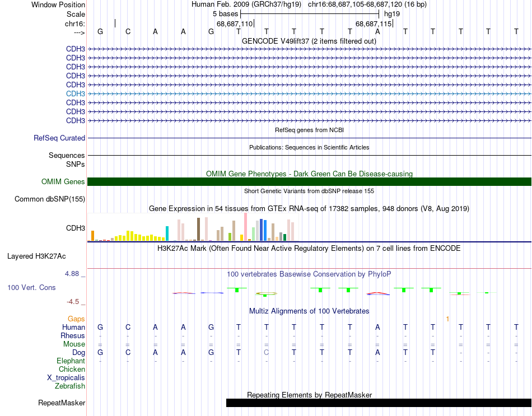Click the GENCODE V49lift37 track title
Viewport: 532px width, 416px height.
pyautogui.click(x=309, y=41)
